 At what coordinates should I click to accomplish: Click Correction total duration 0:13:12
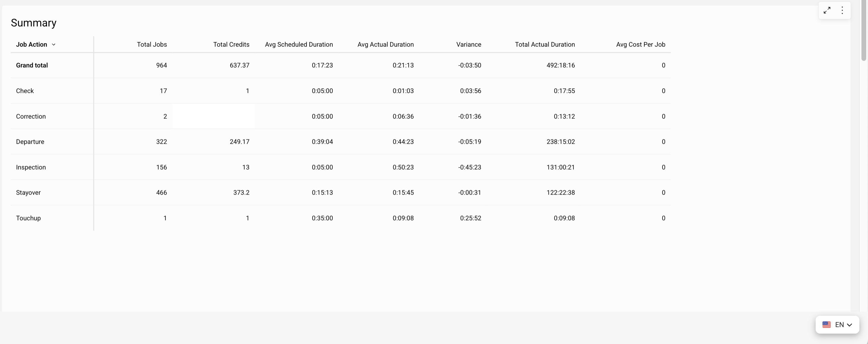point(564,116)
